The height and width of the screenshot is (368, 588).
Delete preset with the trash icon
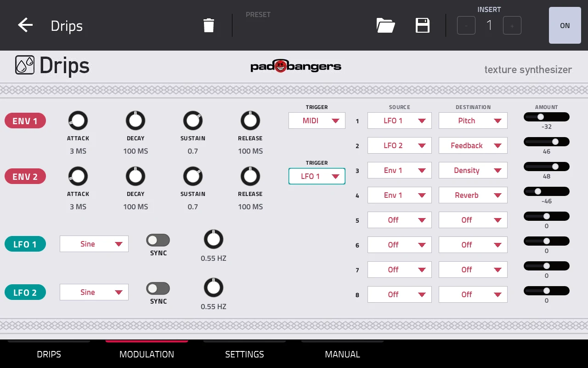(x=209, y=25)
